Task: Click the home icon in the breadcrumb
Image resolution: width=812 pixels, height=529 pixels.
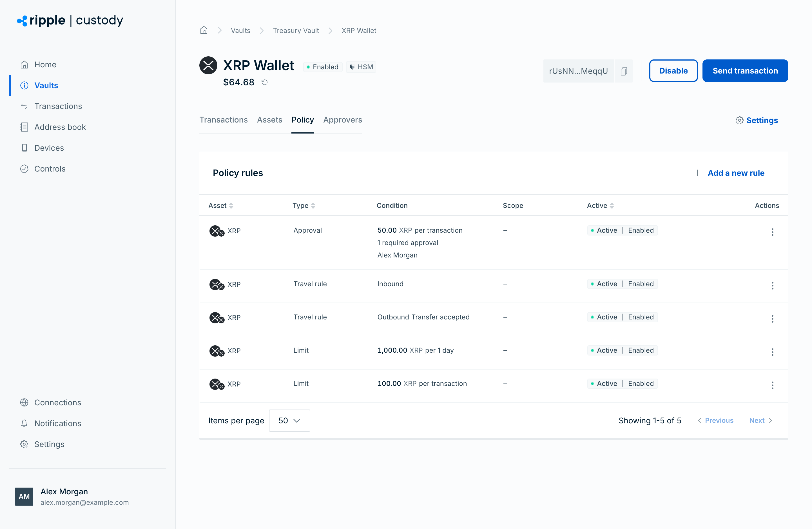Action: [x=204, y=30]
